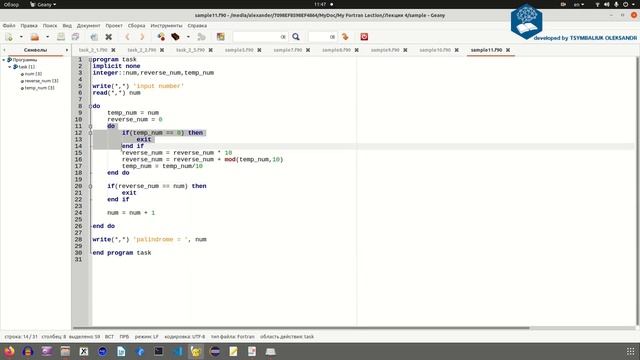Collapse the outer do loop fold at line 8
Image resolution: width=640 pixels, height=360 pixels.
[x=90, y=106]
